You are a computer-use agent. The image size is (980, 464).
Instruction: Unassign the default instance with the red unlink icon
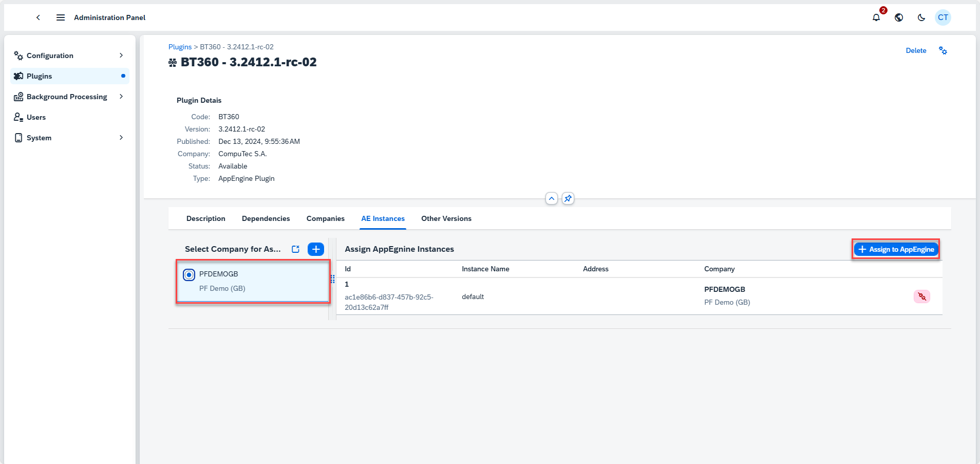click(x=921, y=296)
